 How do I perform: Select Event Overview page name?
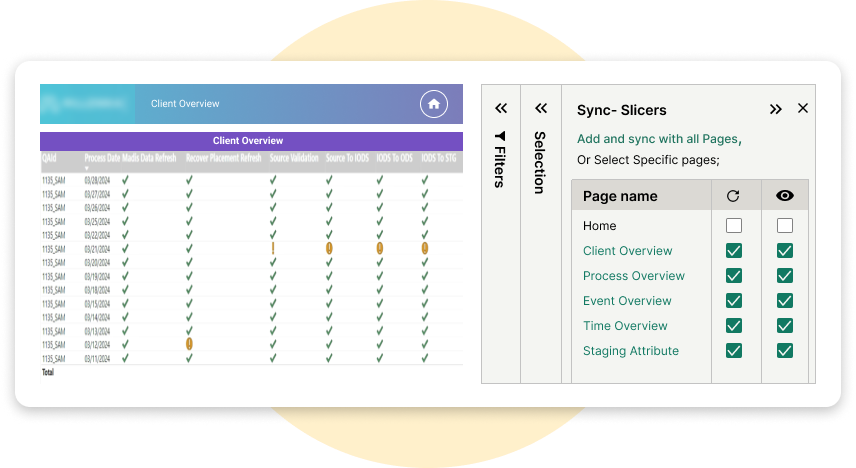point(627,301)
